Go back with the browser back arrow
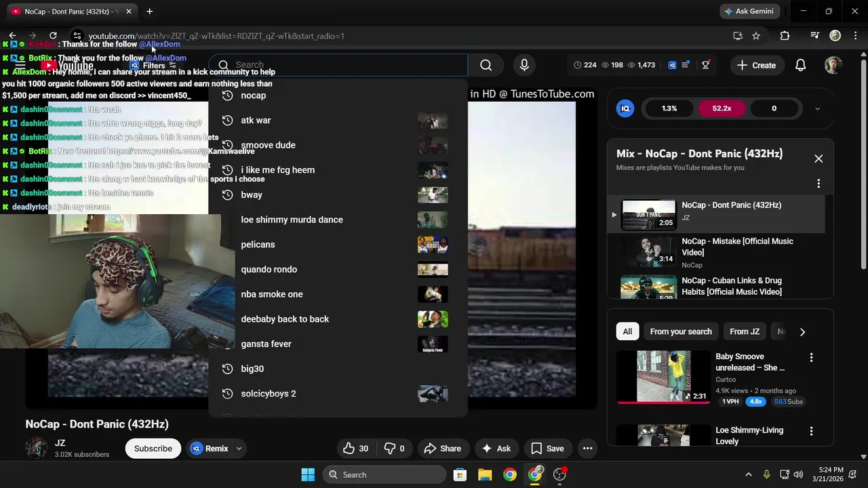868x488 pixels. coord(12,36)
